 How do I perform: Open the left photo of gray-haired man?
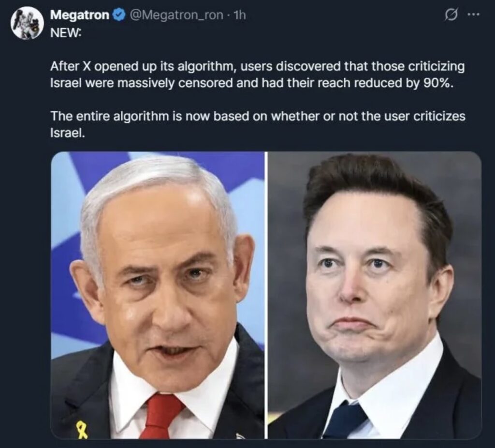[x=158, y=295]
